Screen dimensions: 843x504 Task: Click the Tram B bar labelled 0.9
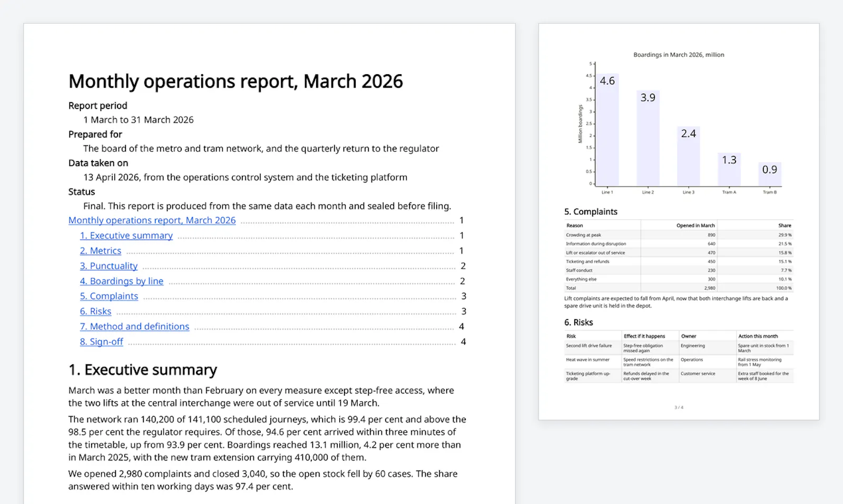[770, 174]
